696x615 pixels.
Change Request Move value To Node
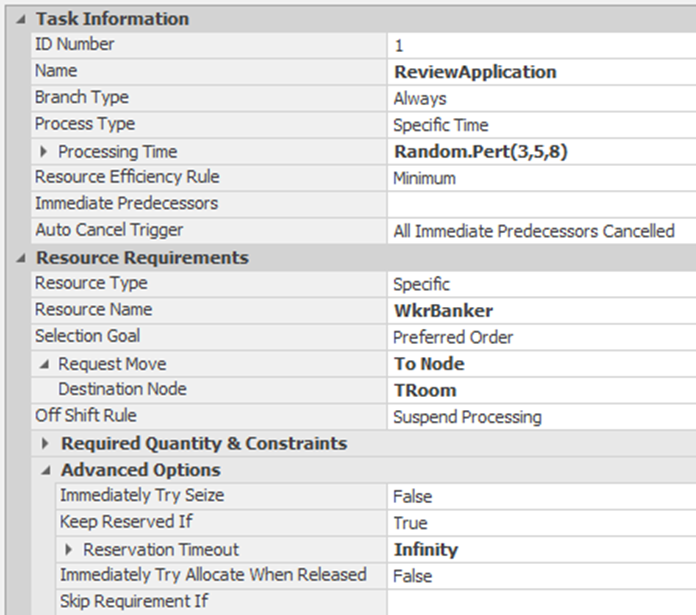[542, 364]
